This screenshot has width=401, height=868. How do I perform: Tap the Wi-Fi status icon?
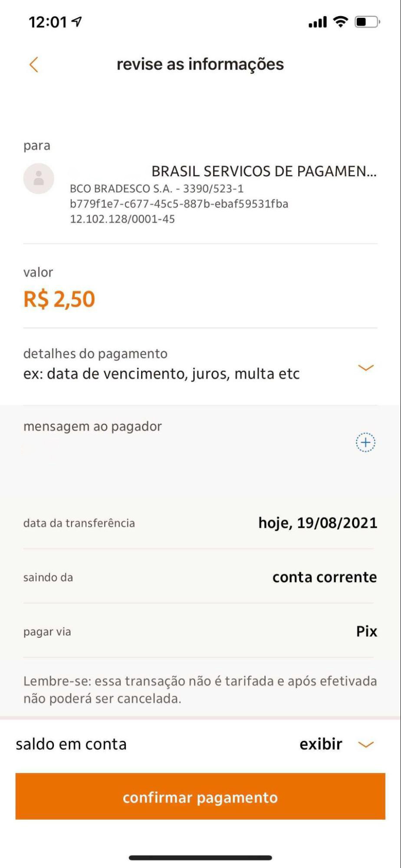click(x=341, y=21)
